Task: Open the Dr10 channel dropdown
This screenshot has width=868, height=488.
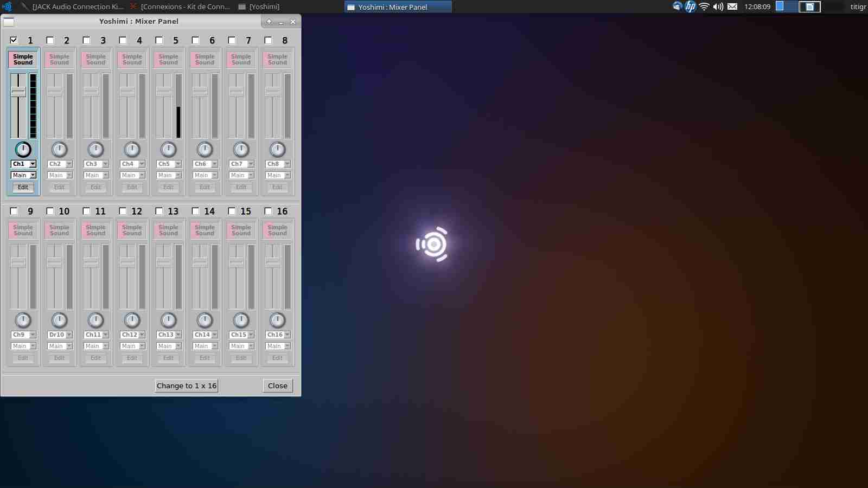Action: tap(60, 335)
